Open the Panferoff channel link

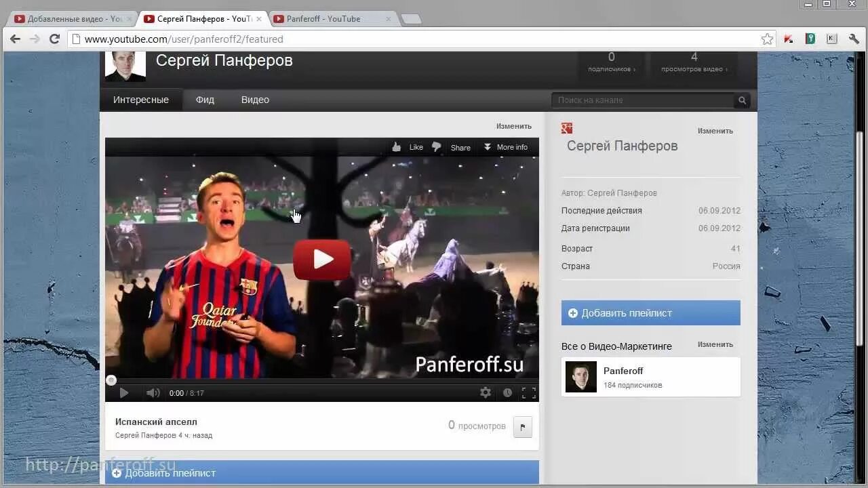coord(623,371)
